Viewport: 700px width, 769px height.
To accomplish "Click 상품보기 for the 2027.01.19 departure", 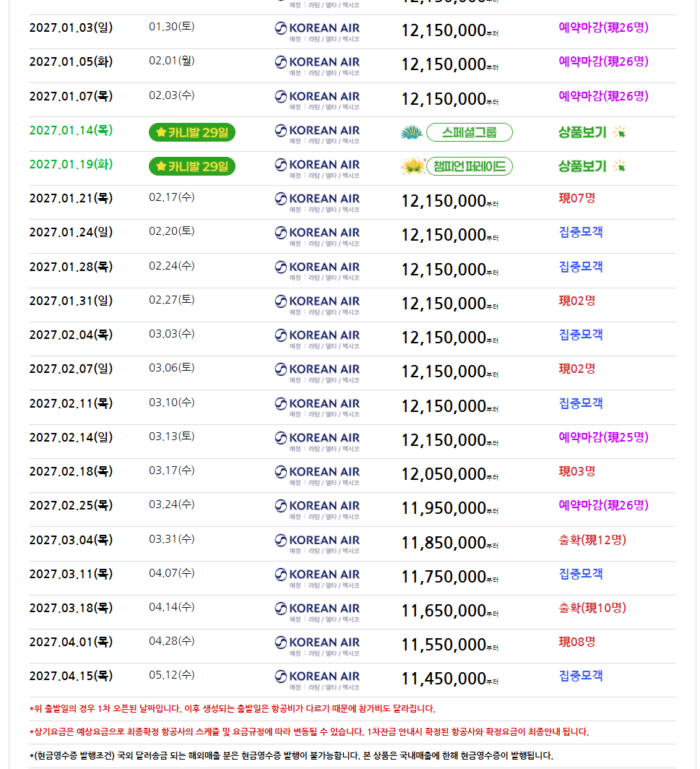I will pyautogui.click(x=582, y=167).
